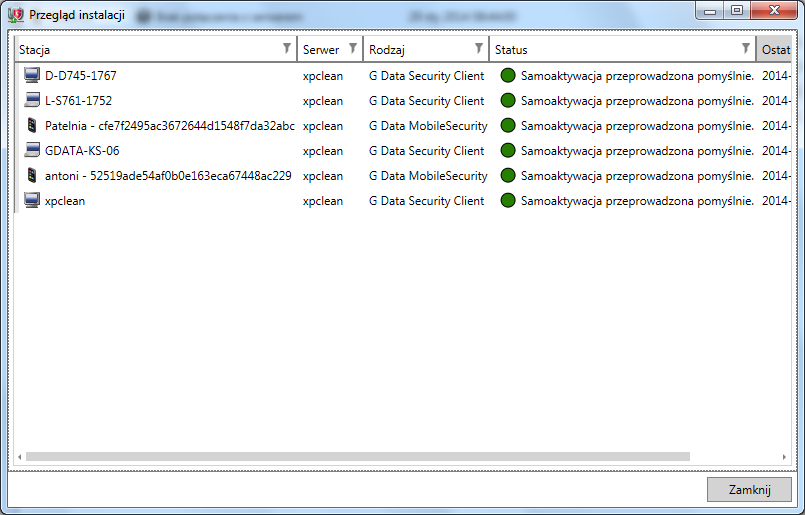Screen dimensions: 805x515
Task: Click the partially visible Ostat column header
Action: pos(775,50)
